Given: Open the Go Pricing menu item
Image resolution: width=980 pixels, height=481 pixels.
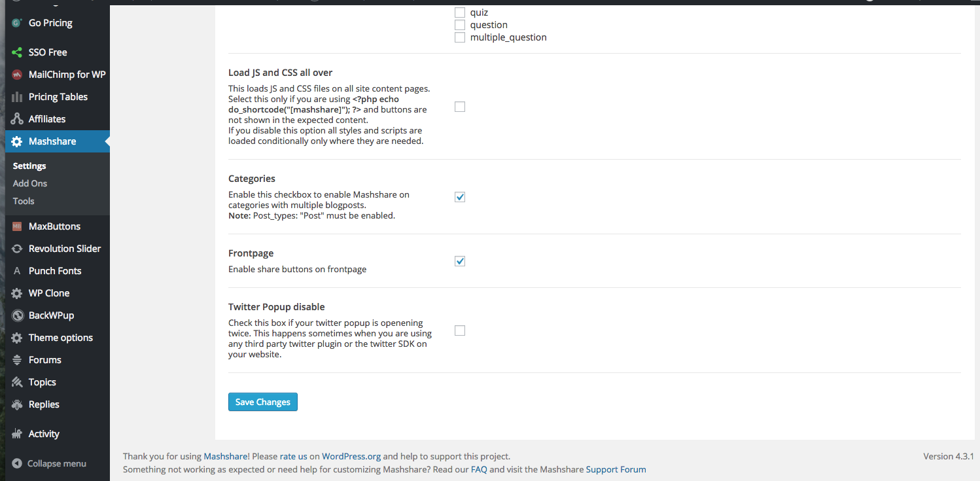Looking at the screenshot, I should click(x=50, y=23).
